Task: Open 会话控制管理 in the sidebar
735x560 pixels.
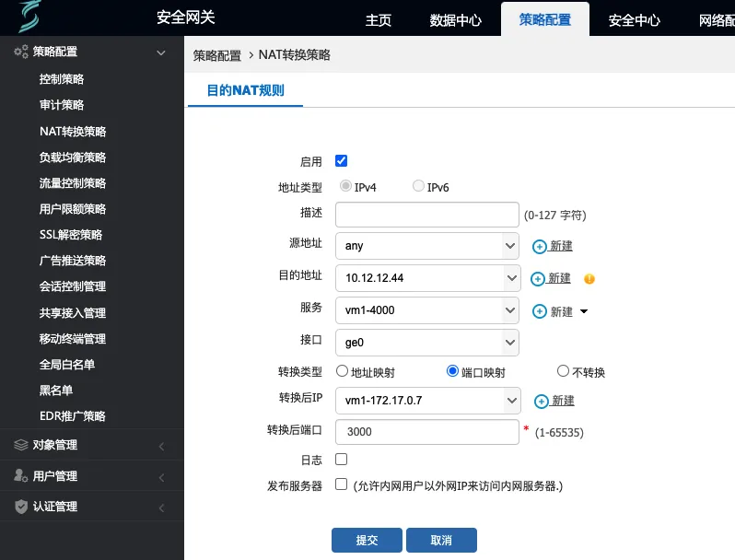Action: click(x=73, y=286)
